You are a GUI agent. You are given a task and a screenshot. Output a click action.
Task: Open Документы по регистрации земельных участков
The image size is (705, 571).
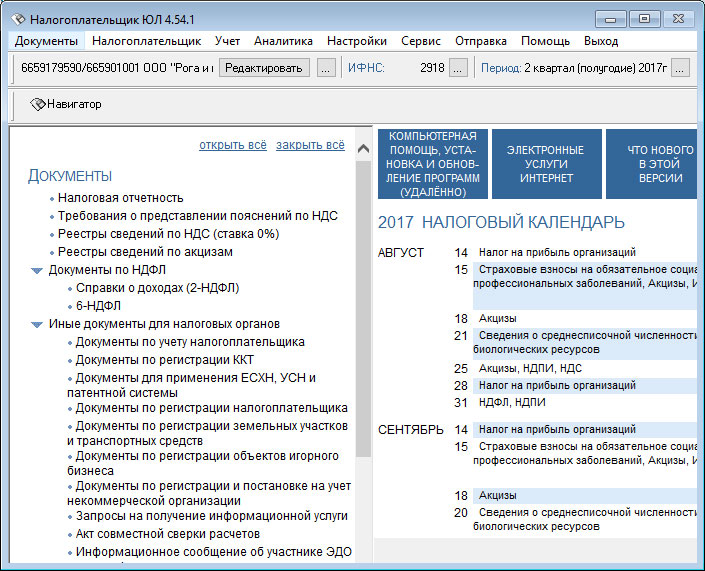pos(208,433)
